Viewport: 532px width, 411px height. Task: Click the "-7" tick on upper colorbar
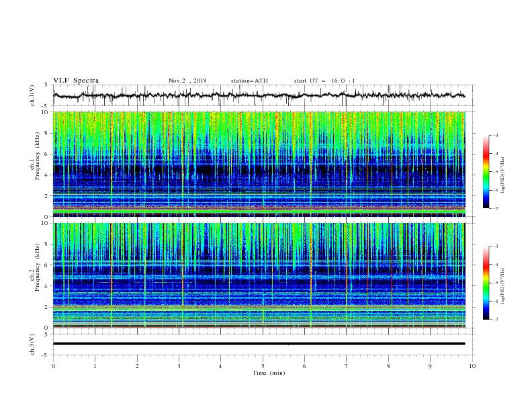tap(495, 208)
